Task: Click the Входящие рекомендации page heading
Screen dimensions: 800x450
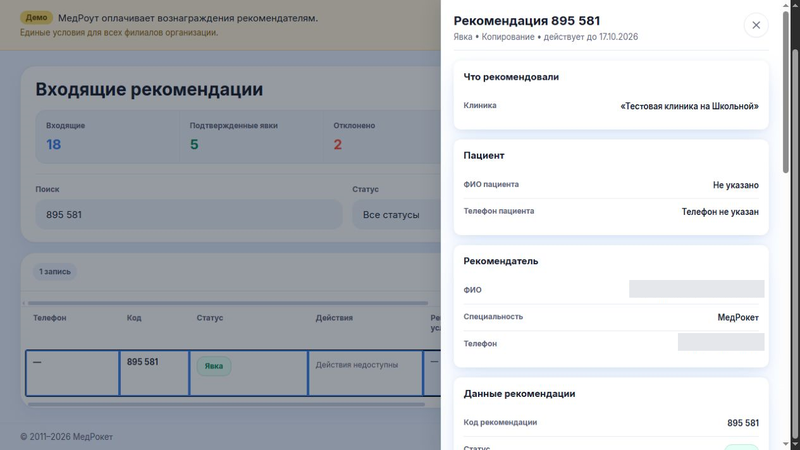Action: (149, 89)
